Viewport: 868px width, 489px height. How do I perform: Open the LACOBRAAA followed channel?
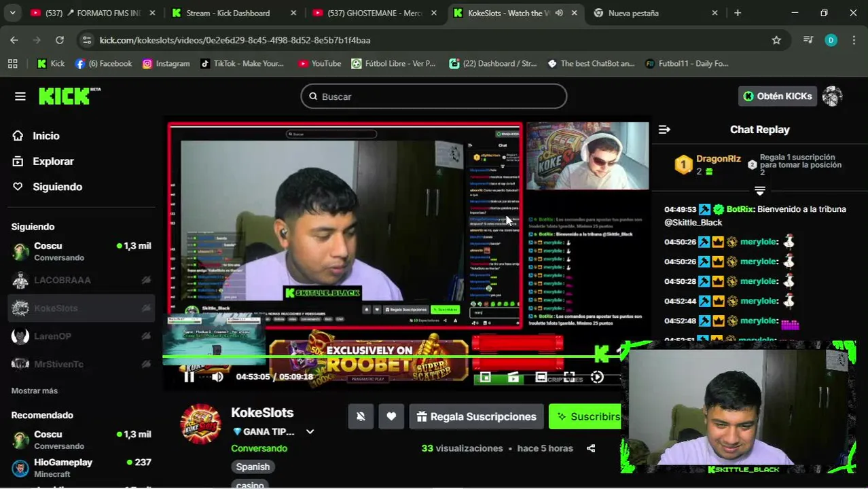point(82,280)
